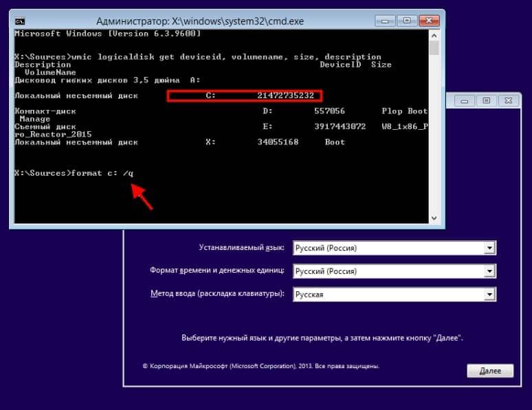Click the 'Русская' keyboard layout field

(x=395, y=294)
